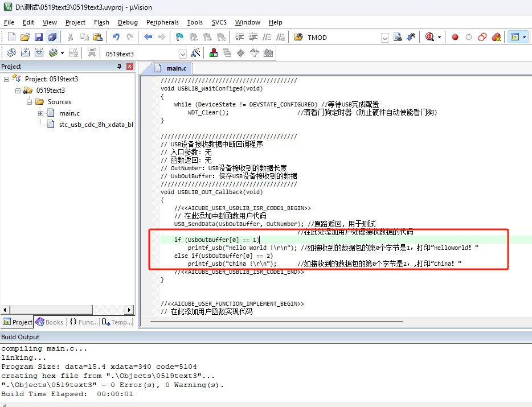This screenshot has height=407, width=532.
Task: Switch to the Books panel tab
Action: 50,322
